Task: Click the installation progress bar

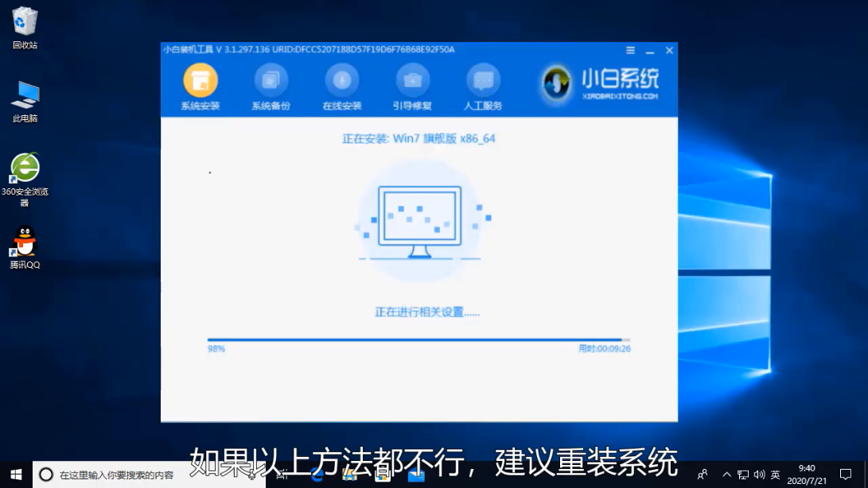Action: click(x=418, y=339)
